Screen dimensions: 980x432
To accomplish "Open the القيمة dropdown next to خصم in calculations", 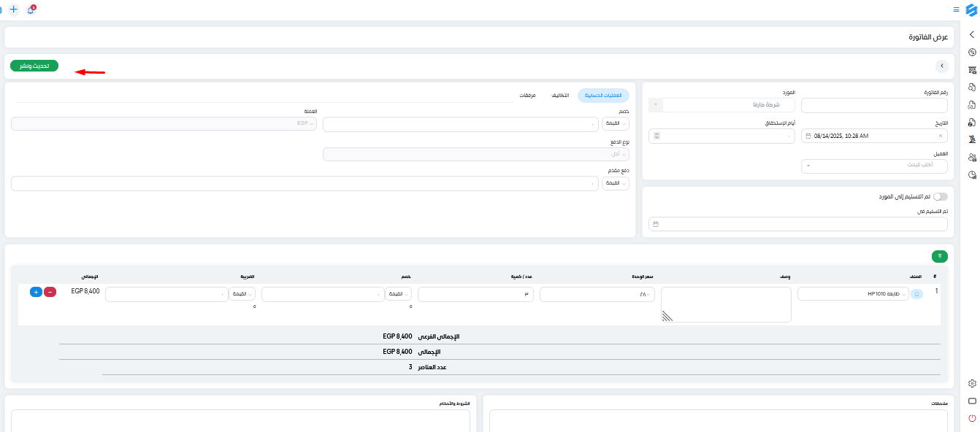I will pos(616,124).
